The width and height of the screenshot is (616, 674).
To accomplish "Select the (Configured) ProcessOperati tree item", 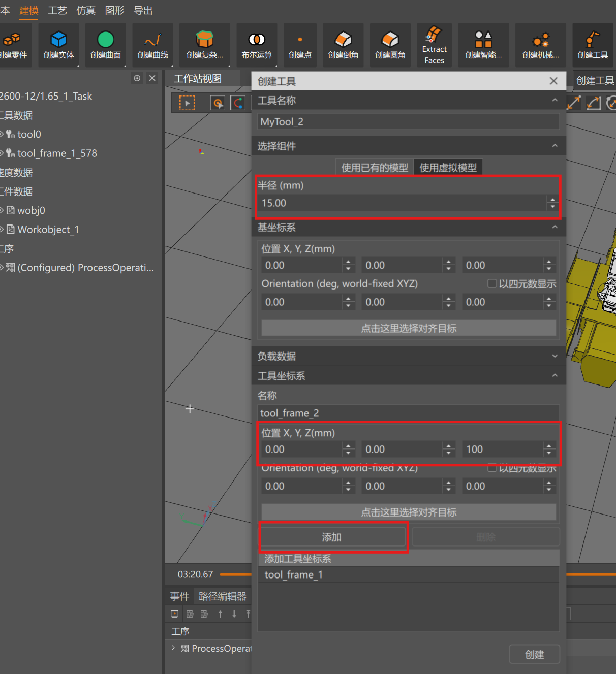I will coord(85,267).
